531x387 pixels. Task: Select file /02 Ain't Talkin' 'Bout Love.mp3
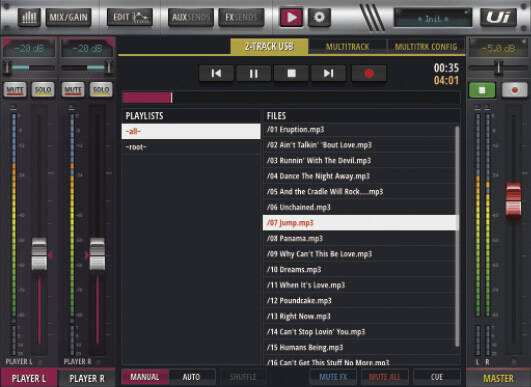(x=359, y=145)
